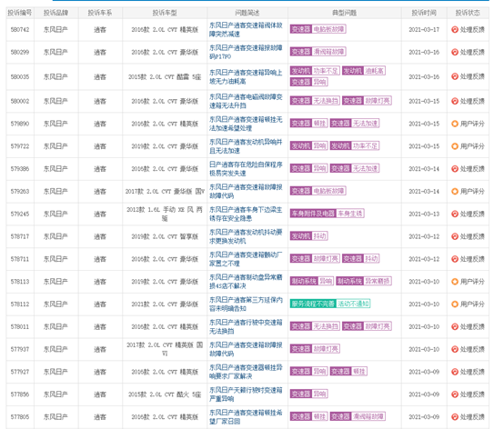The height and width of the screenshot is (429, 504).
Task: Click the 2012款 1.6L 手动 XE model cell
Action: [165, 214]
